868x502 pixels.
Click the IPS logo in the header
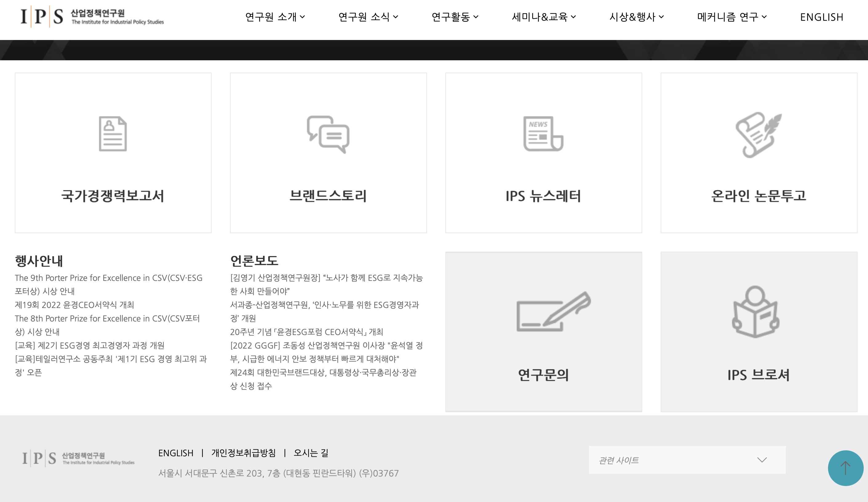tap(92, 17)
